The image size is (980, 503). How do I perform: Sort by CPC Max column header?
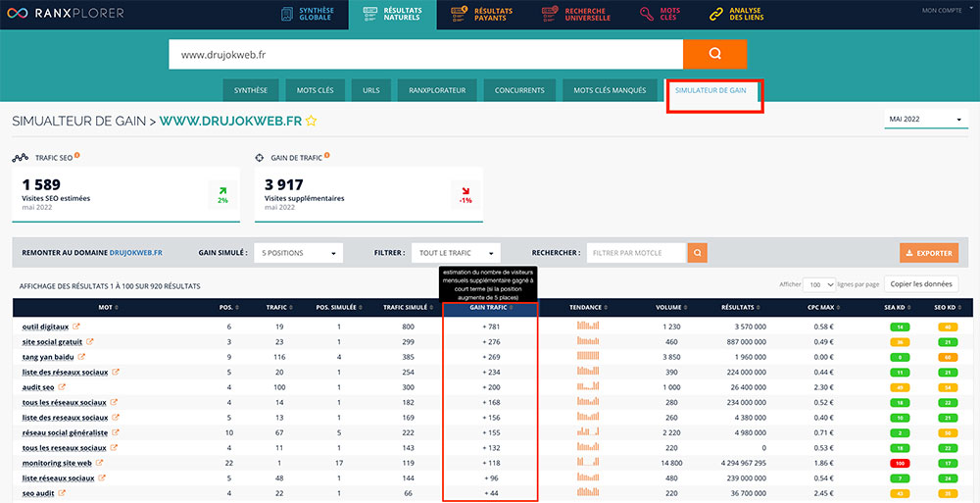823,307
